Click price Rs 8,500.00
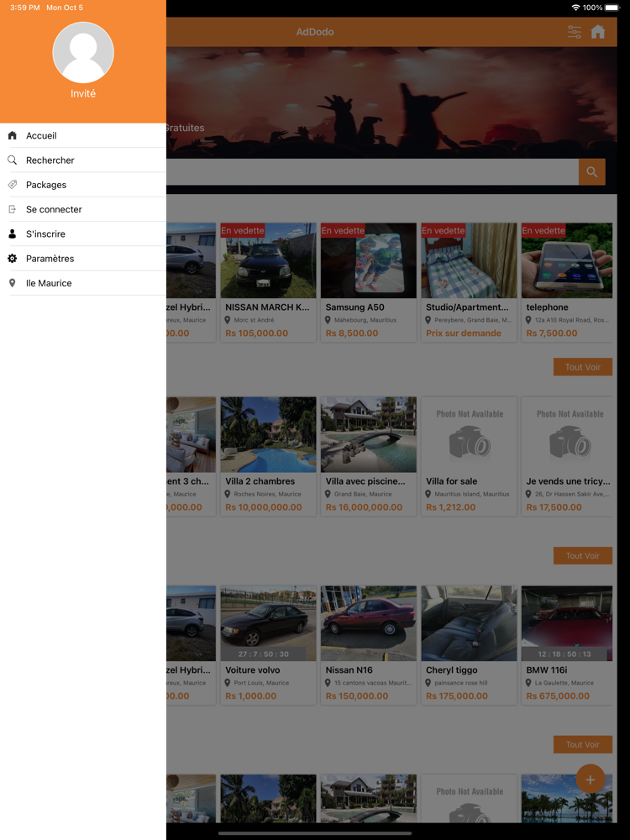The height and width of the screenshot is (840, 630). 352,333
